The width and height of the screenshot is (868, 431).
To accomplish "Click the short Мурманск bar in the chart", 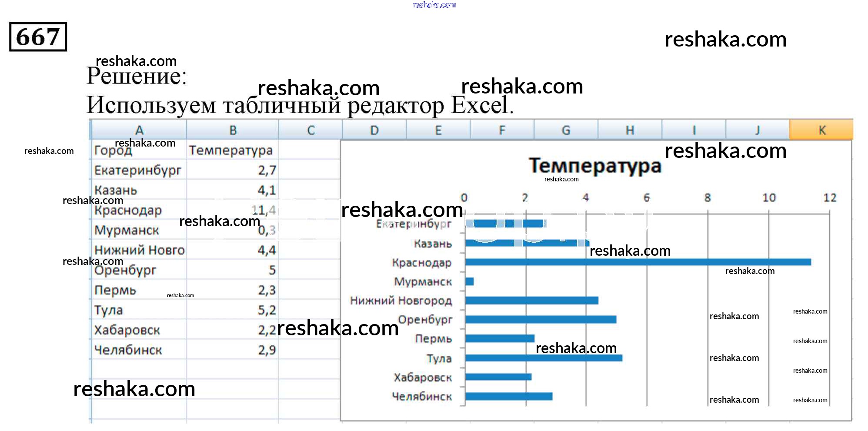I will 470,281.
